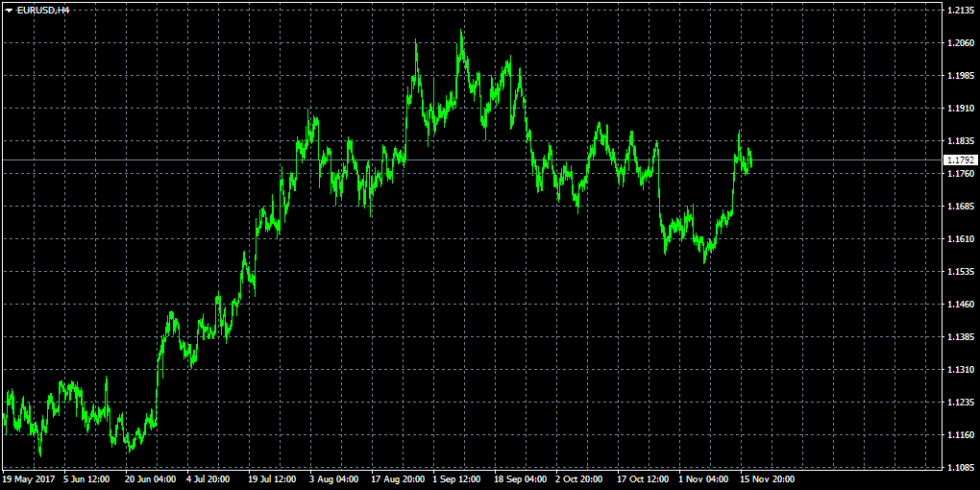Click the 1.1085 price axis label
This screenshot has width=980, height=490.
pyautogui.click(x=960, y=468)
